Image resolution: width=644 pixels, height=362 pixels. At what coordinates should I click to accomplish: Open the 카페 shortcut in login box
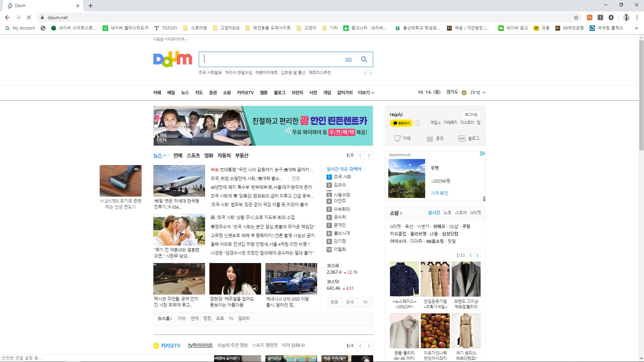(402, 138)
